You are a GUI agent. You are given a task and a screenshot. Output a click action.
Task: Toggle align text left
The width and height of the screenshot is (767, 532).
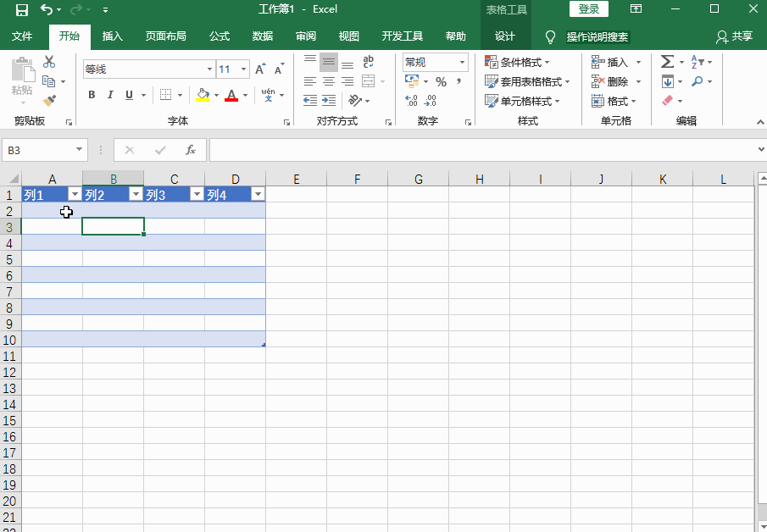(310, 81)
